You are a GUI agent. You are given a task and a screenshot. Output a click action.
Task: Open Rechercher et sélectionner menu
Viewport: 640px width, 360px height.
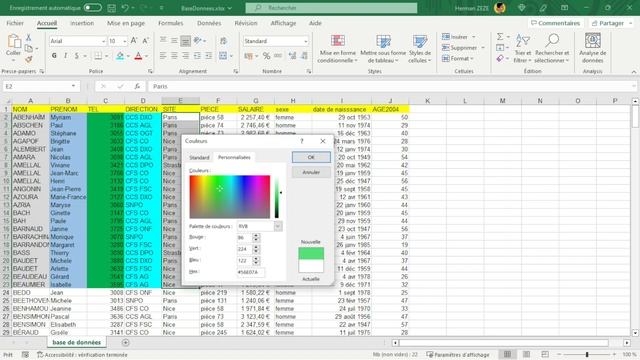[x=552, y=49]
